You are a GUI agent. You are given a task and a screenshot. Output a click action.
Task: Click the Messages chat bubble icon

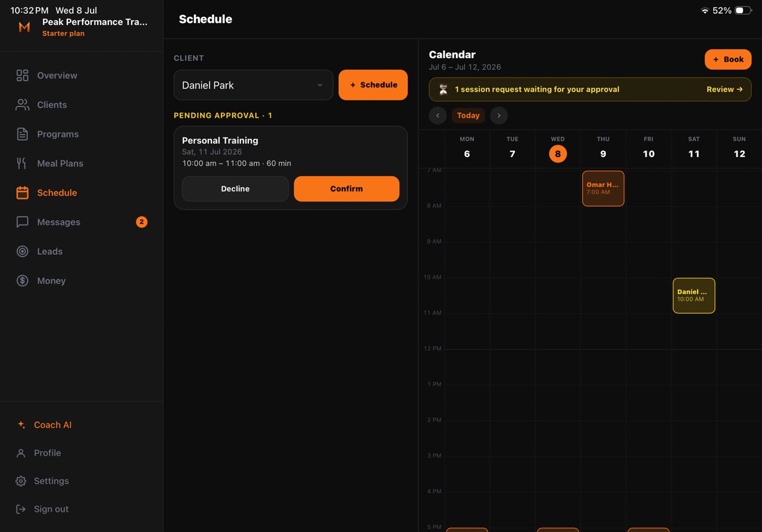[22, 222]
